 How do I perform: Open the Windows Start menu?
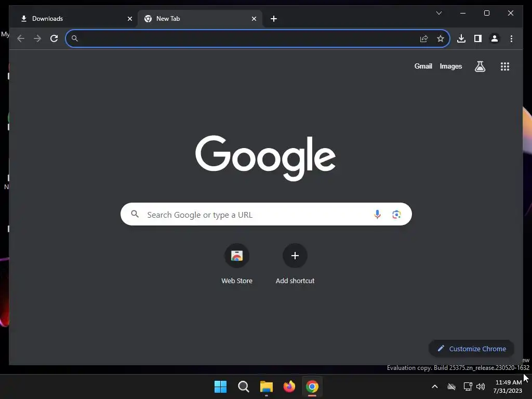coord(220,387)
